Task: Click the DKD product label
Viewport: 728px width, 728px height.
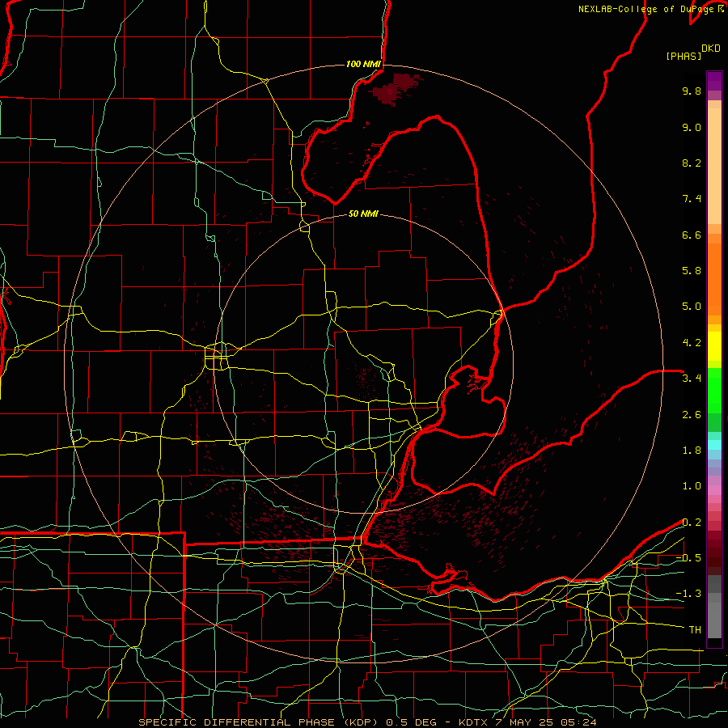Action: (x=711, y=49)
